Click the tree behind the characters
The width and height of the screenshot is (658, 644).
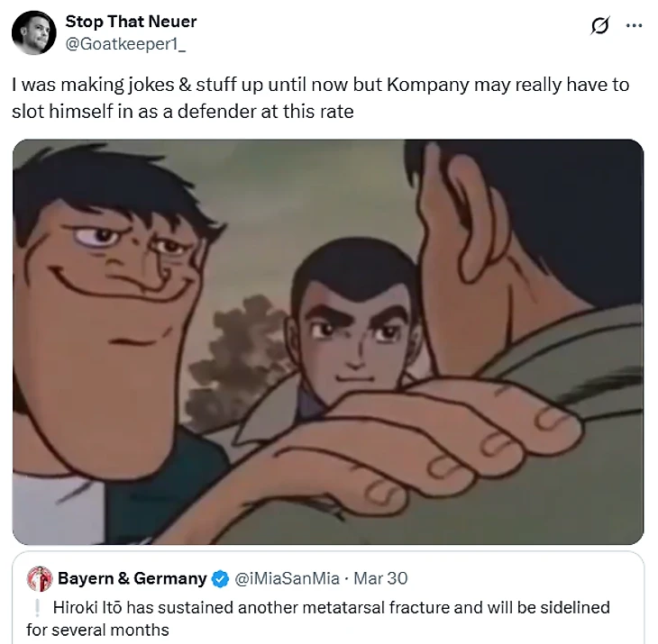239,360
